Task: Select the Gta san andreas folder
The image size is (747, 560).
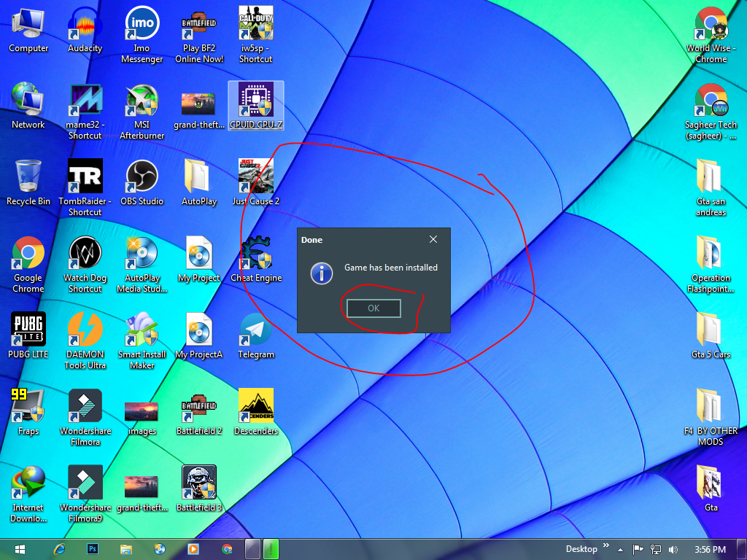Action: (x=711, y=188)
